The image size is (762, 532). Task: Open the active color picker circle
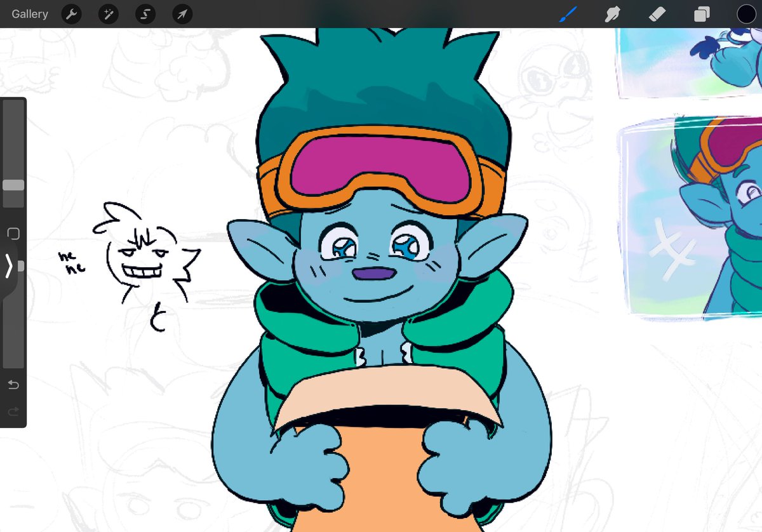click(x=746, y=14)
